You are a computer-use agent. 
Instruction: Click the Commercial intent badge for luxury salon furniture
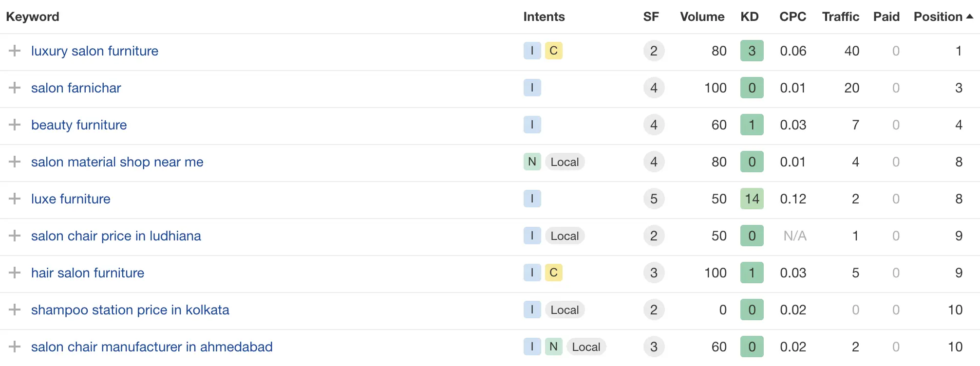553,51
